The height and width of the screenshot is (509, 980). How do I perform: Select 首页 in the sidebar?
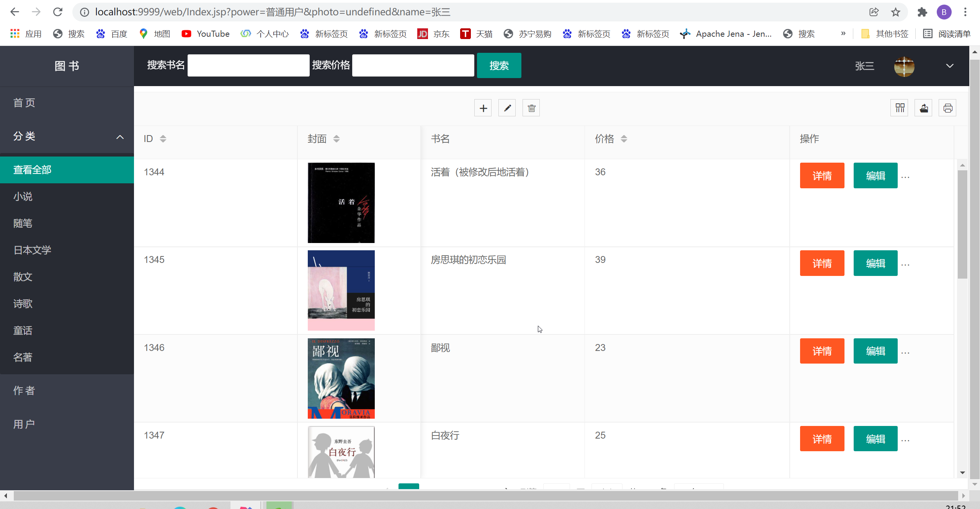coord(24,102)
